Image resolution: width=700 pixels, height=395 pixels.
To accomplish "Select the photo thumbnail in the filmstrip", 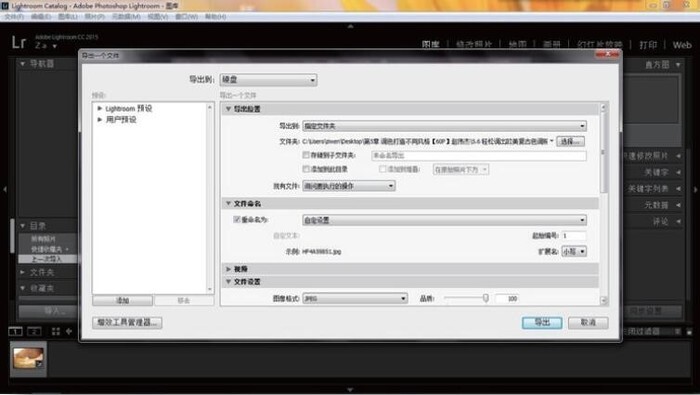I will (28, 358).
